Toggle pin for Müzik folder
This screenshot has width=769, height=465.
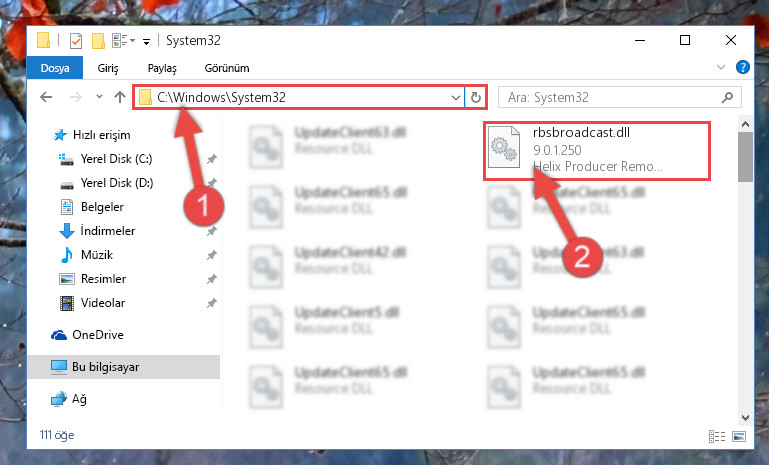coord(211,255)
